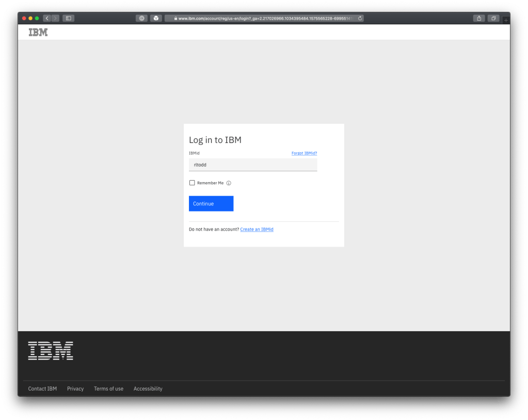Reload the page using the refresh icon

[x=360, y=19]
